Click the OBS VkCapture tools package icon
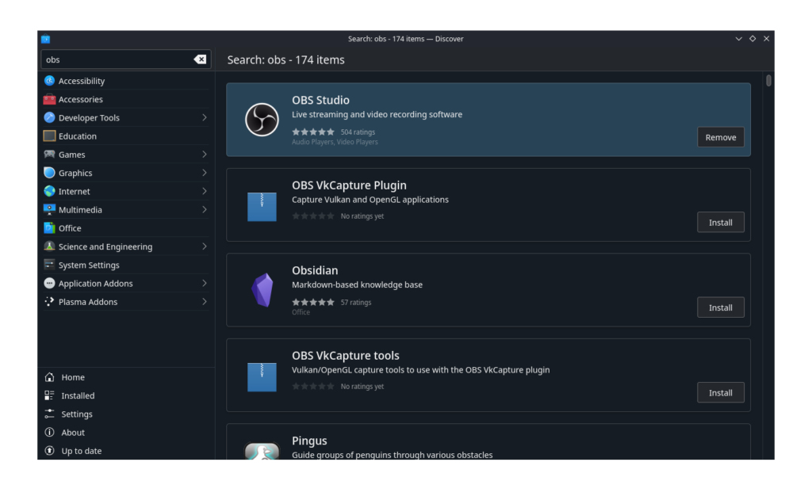 coord(262,376)
